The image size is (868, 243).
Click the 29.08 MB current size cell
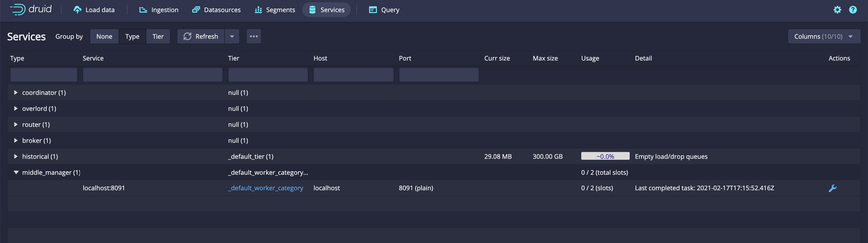[498, 157]
